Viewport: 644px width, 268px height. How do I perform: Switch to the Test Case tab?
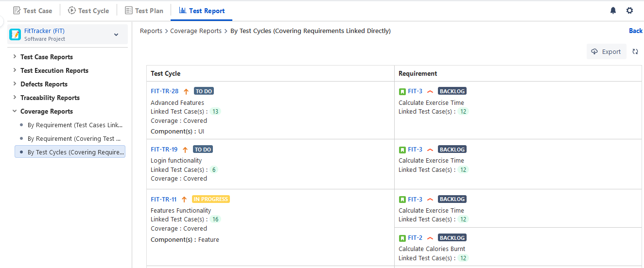tap(33, 10)
